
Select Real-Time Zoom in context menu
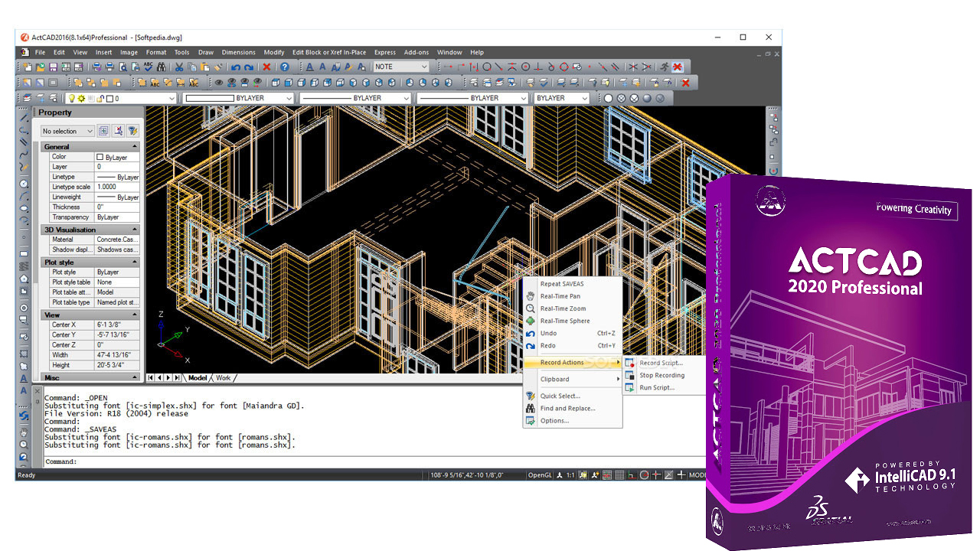click(573, 308)
